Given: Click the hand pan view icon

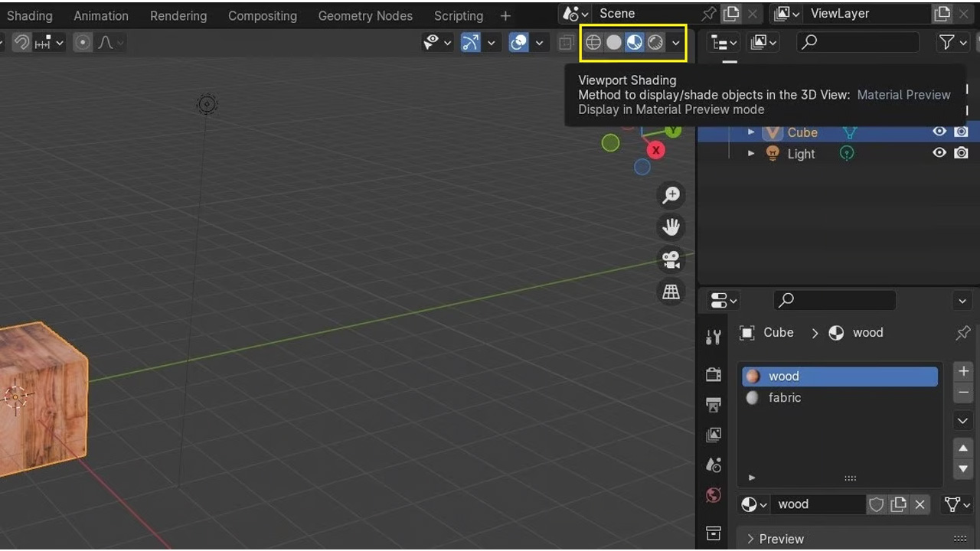Looking at the screenshot, I should tap(671, 227).
